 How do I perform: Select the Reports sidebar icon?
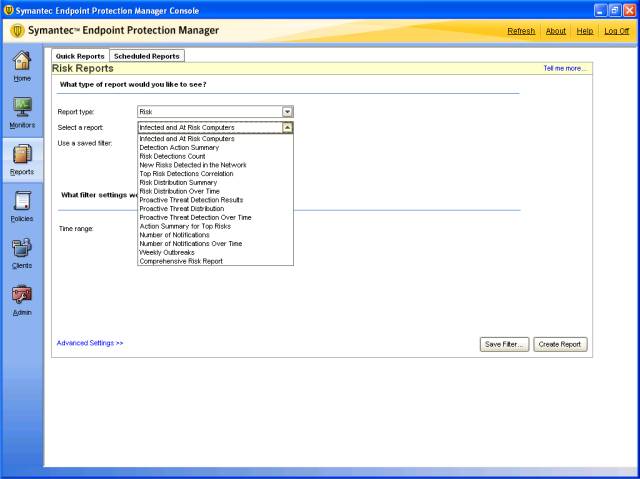click(x=22, y=154)
